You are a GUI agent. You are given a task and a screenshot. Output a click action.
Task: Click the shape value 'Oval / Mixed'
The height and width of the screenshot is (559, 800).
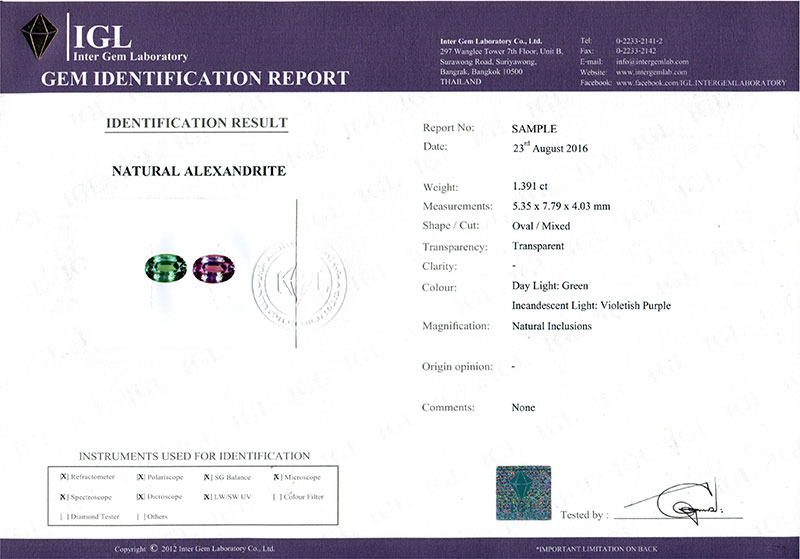541,226
